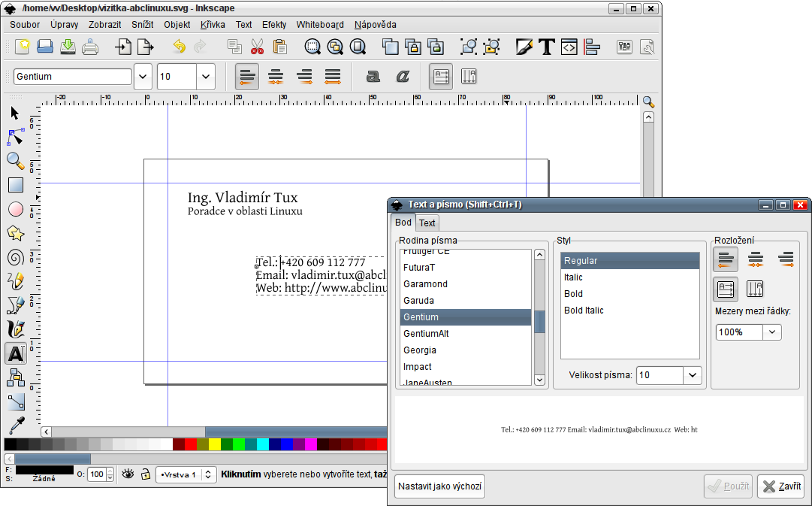
Task: Select the Spiral tool
Action: pos(16,257)
